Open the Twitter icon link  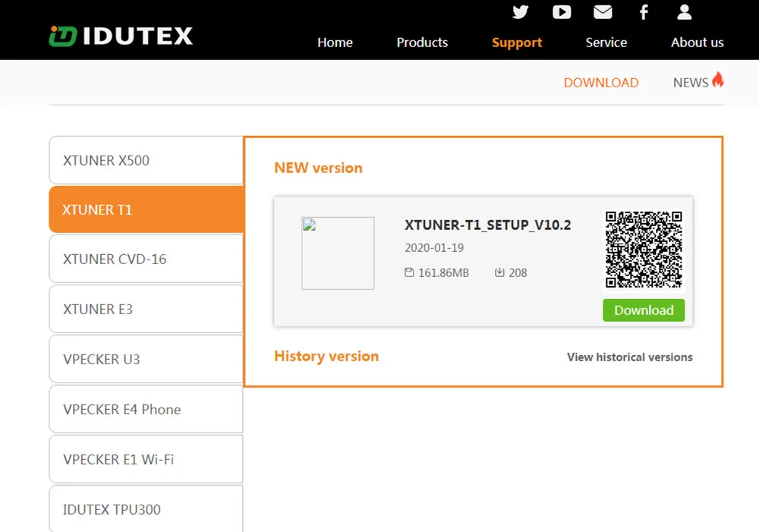(x=521, y=11)
